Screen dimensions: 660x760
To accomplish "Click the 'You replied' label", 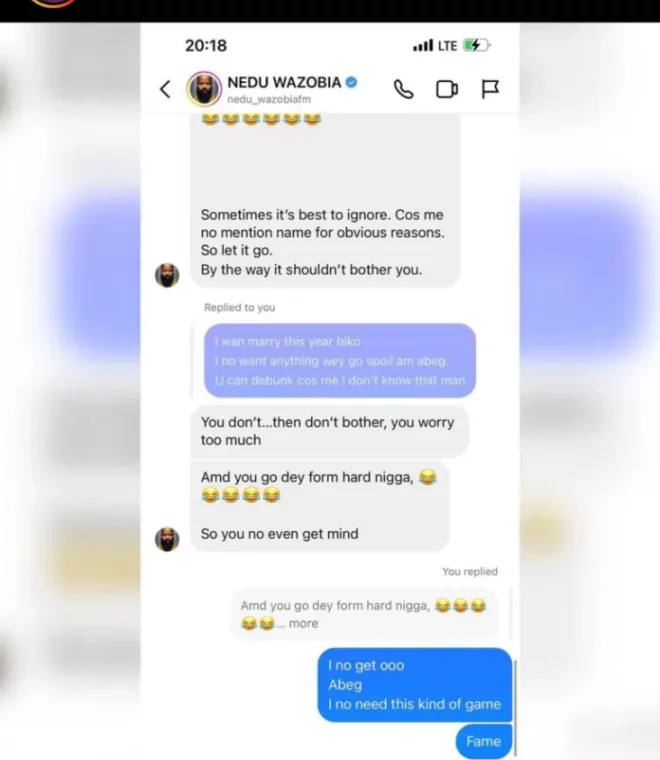I will 470,571.
